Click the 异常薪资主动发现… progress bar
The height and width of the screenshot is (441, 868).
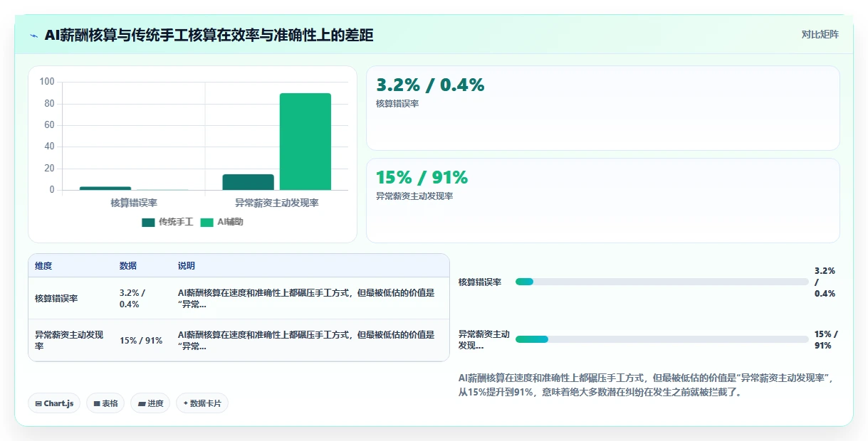point(662,339)
